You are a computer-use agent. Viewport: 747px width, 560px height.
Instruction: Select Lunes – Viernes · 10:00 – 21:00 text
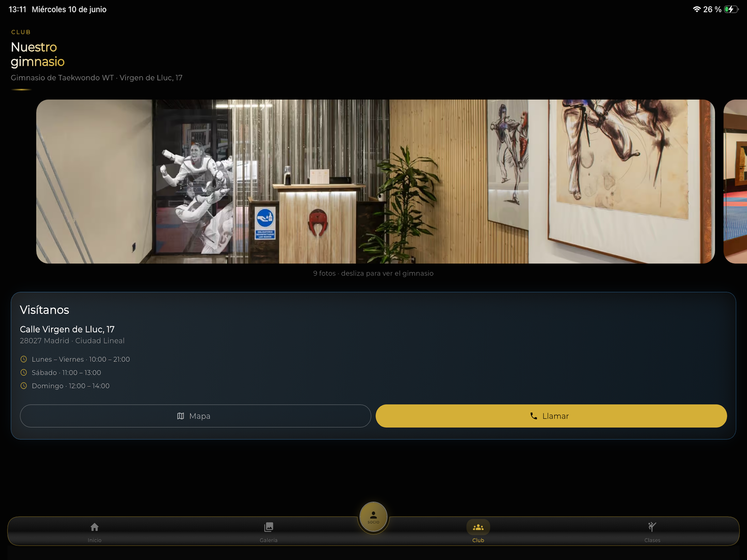pos(81,359)
